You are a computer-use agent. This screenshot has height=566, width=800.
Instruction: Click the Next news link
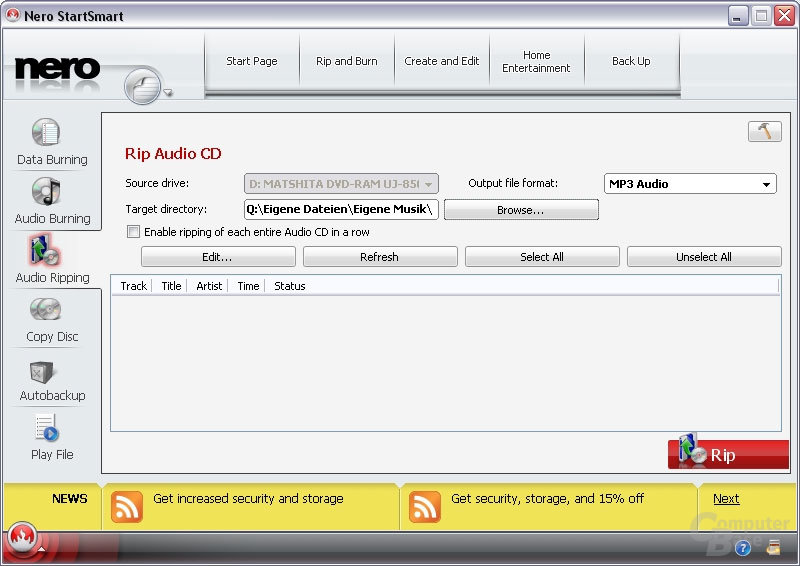click(x=726, y=499)
